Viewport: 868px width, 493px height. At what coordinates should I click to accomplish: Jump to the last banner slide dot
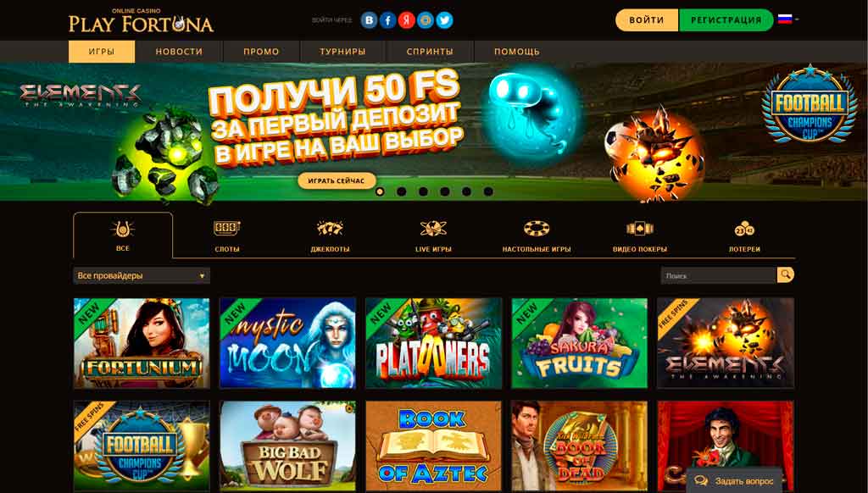click(x=488, y=191)
